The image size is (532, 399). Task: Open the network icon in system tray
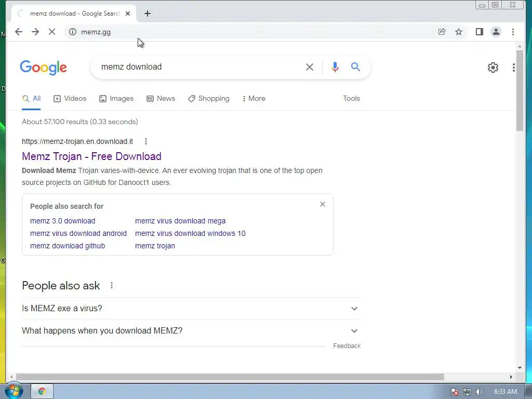click(x=467, y=392)
